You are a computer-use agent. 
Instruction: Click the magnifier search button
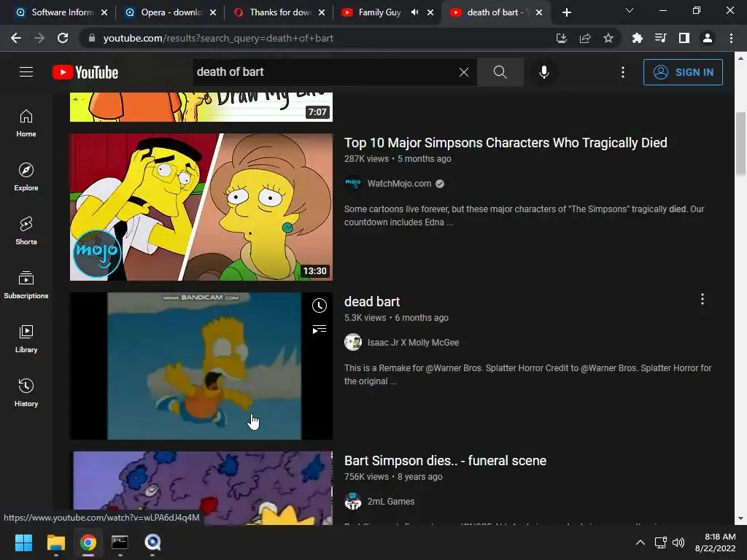tap(500, 72)
